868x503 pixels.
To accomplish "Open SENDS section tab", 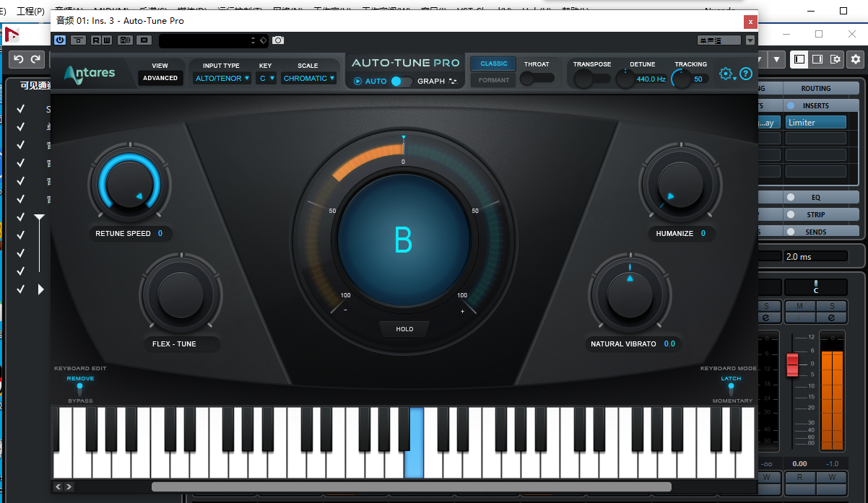I will click(x=816, y=232).
